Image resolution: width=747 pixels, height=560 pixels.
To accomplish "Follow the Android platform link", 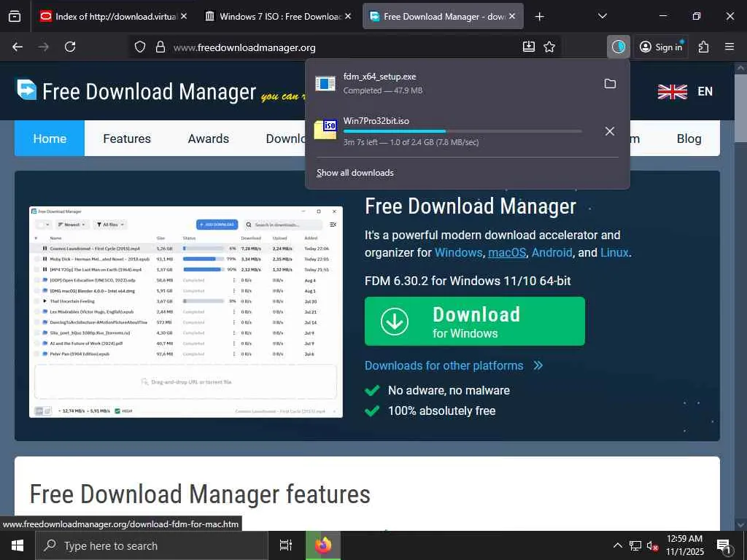I will 551,252.
